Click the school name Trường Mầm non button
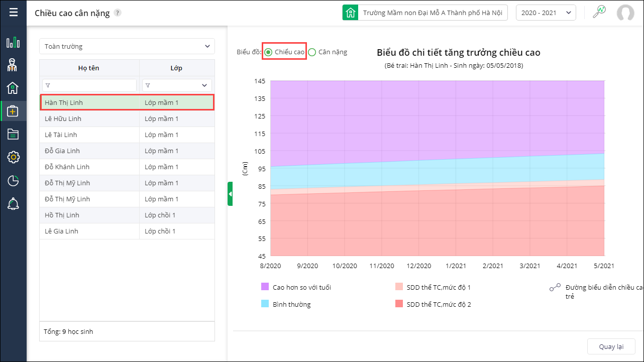Image resolution: width=644 pixels, height=362 pixels. point(425,13)
